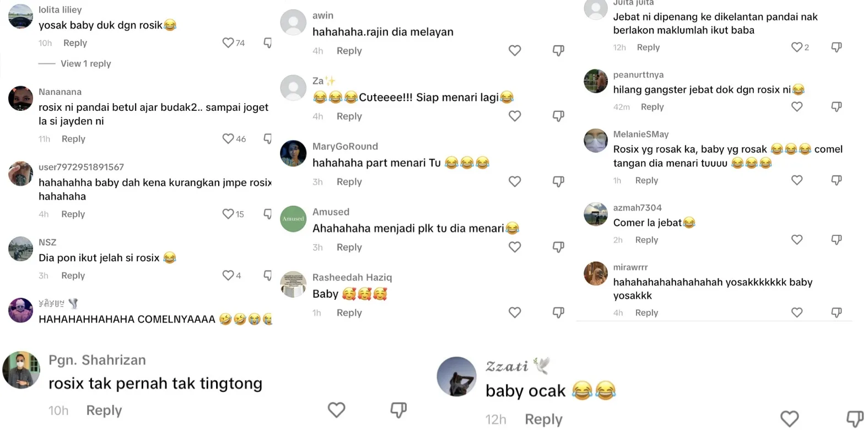868x447 pixels.
Task: Dislike Zzati's 'baby ocak' comment
Action: click(x=855, y=419)
